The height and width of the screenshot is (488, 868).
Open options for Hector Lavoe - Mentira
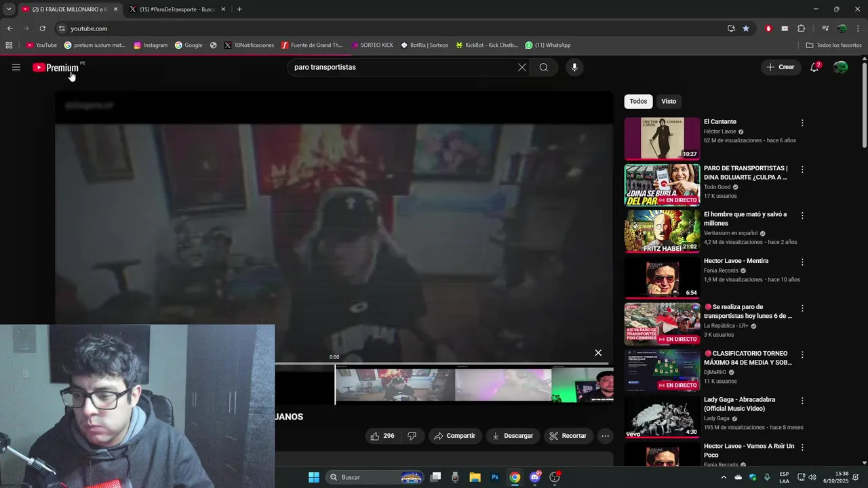802,262
